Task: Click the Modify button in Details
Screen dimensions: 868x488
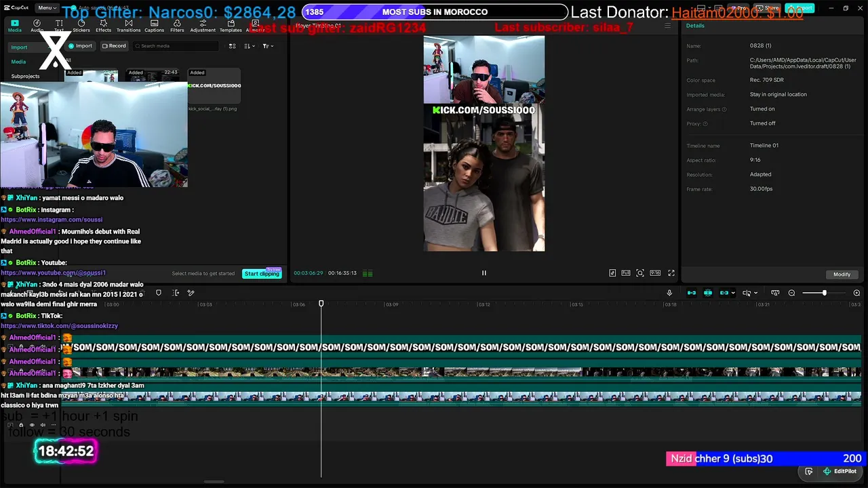Action: point(842,274)
